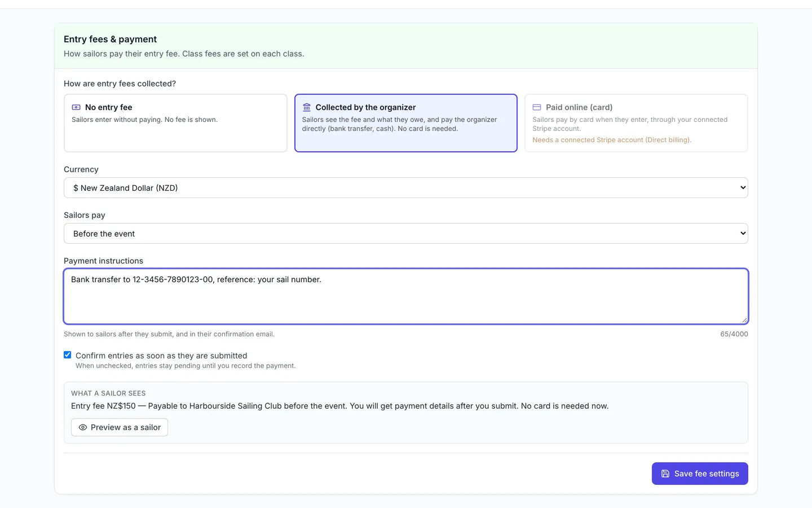Viewport: 812px width, 508px height.
Task: Click Preview as a sailor button
Action: tap(120, 427)
